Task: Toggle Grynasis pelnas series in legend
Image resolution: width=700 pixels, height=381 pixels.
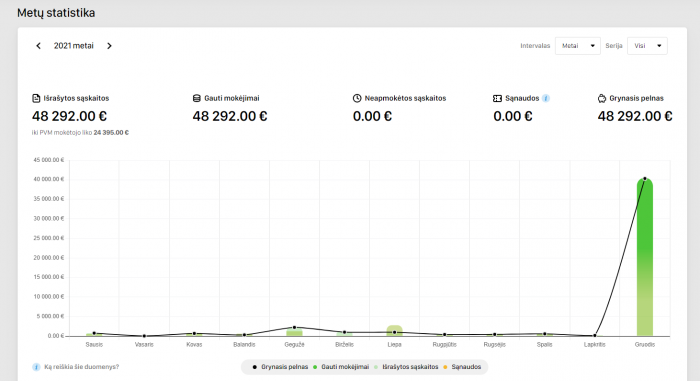Action: click(x=280, y=367)
